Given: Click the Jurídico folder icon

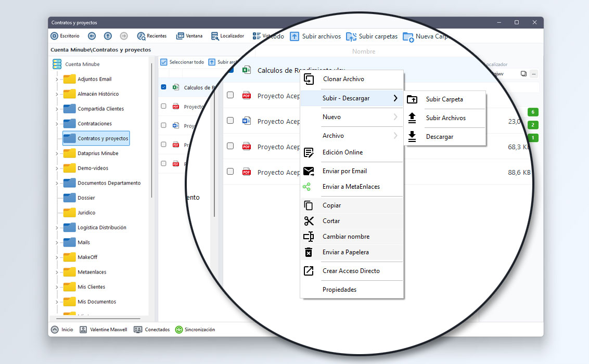Looking at the screenshot, I should pos(70,212).
